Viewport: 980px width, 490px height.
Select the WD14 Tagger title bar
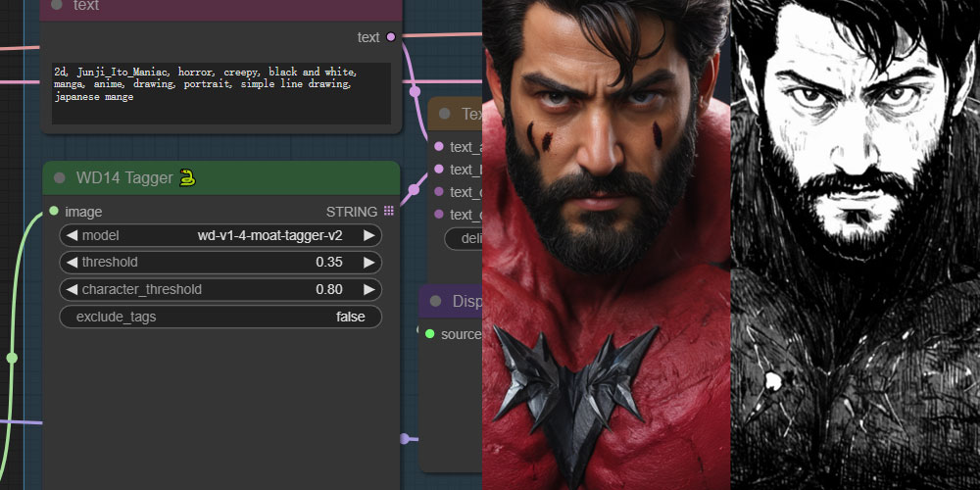(221, 178)
